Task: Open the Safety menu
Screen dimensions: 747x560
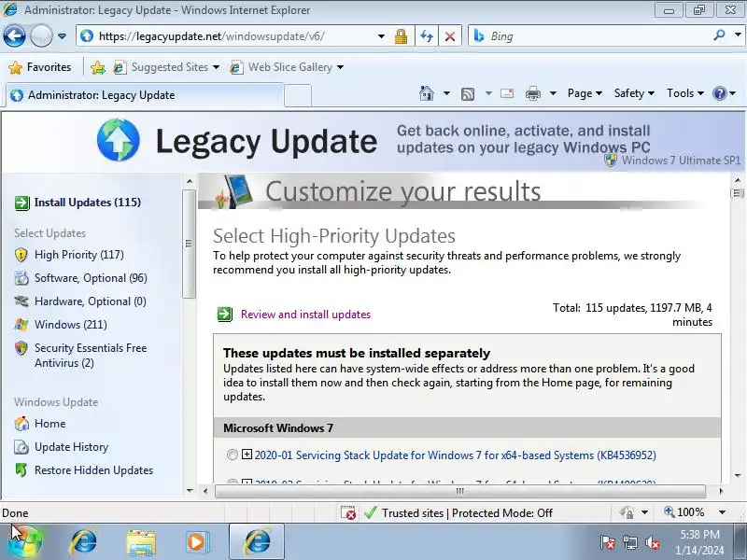Action: click(634, 93)
